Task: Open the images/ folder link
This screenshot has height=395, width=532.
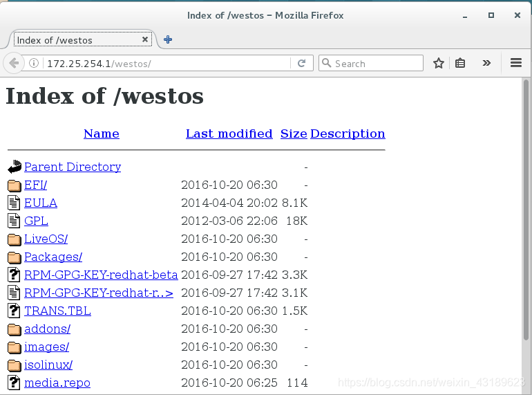Action: (x=46, y=347)
